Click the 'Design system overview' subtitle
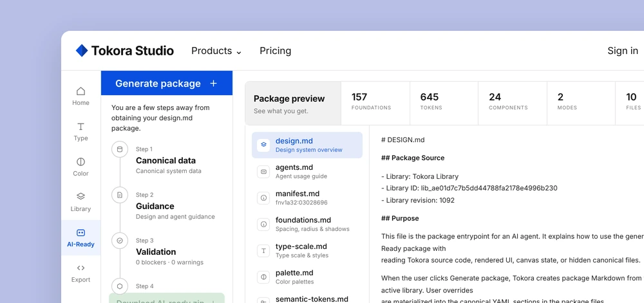The width and height of the screenshot is (644, 303). click(309, 150)
